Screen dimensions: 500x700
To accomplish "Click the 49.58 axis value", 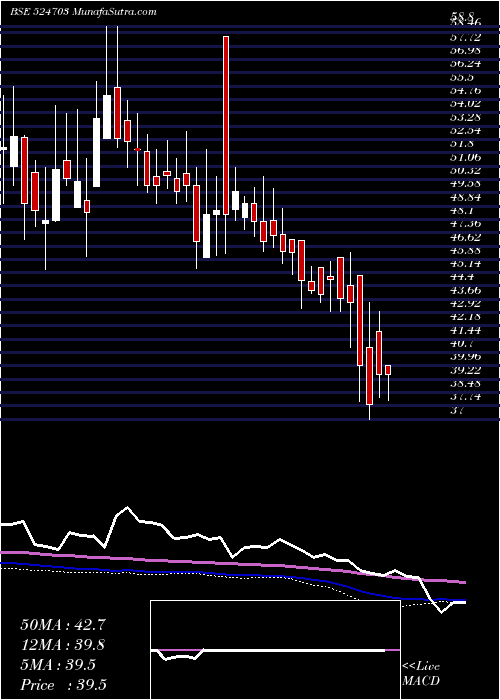I will pos(465,183).
